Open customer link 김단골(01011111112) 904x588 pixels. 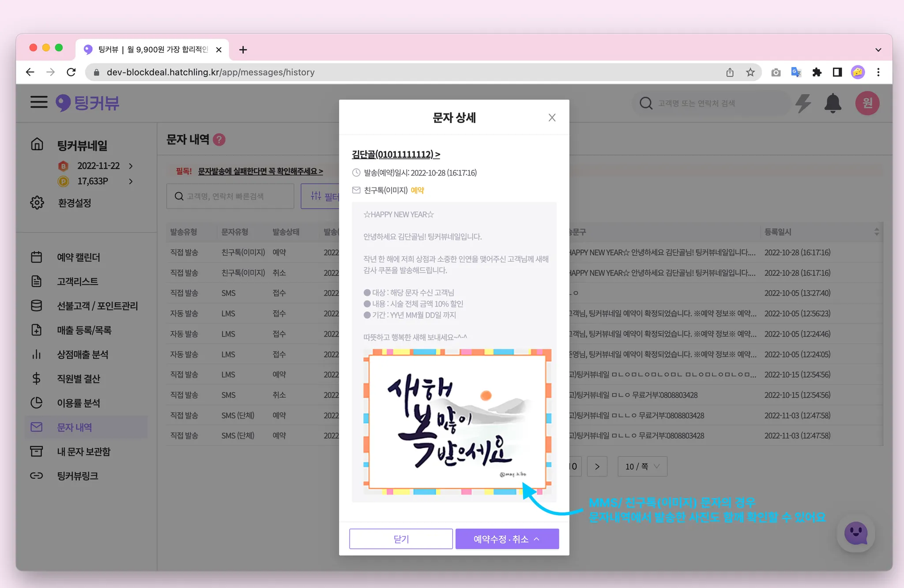395,154
